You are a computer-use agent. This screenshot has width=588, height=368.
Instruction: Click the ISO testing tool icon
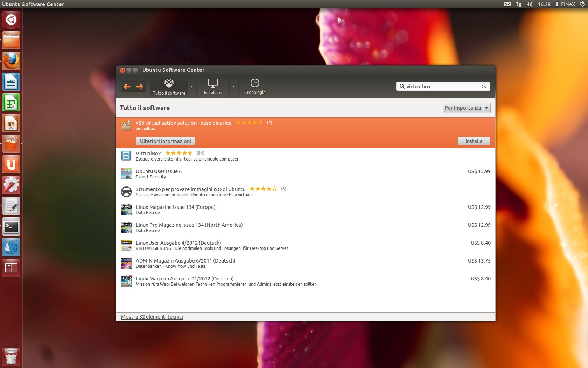[126, 192]
